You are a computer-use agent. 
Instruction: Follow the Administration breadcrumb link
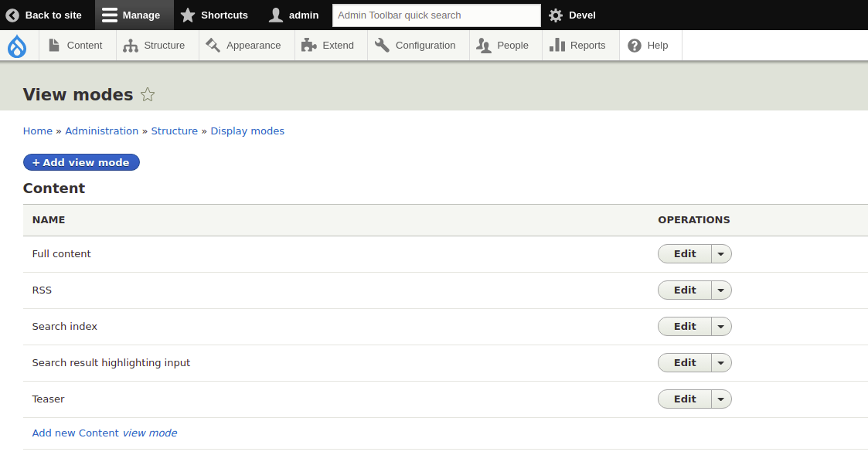[x=102, y=131]
